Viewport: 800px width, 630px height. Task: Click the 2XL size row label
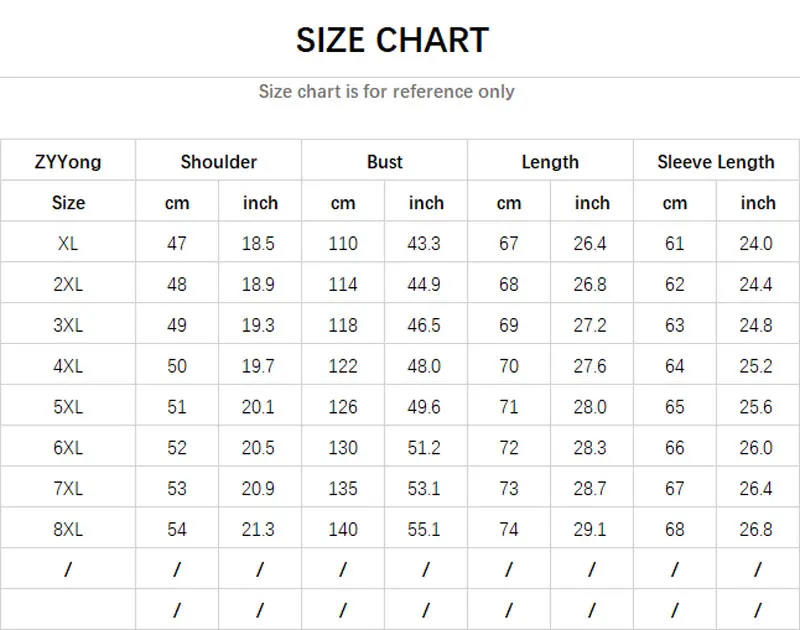click(x=68, y=284)
